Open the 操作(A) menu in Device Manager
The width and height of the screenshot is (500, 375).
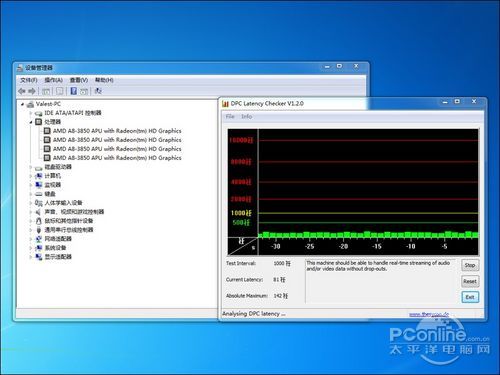point(53,80)
